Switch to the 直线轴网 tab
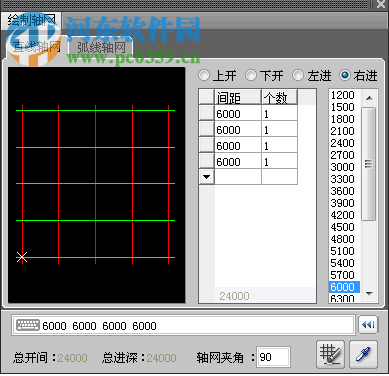 (36, 47)
